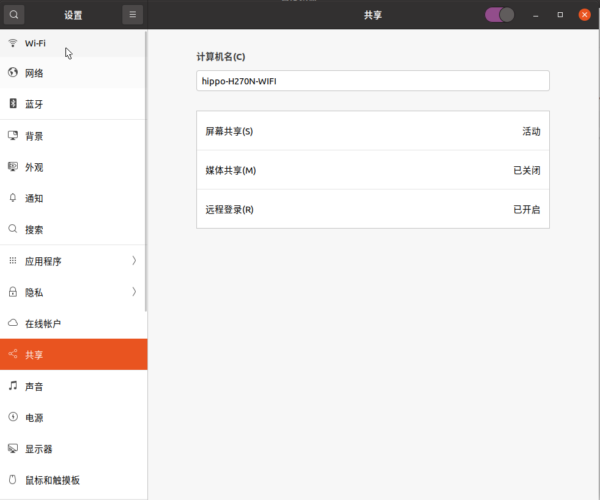Click the 隐私 lock icon
Image resolution: width=600 pixels, height=500 pixels.
pos(13,292)
